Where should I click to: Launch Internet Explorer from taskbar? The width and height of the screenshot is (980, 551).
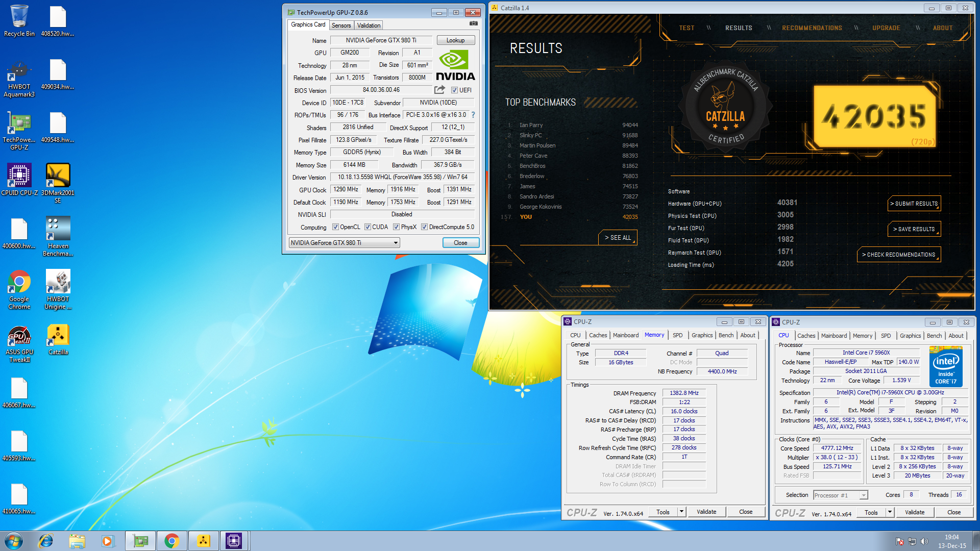[46, 541]
